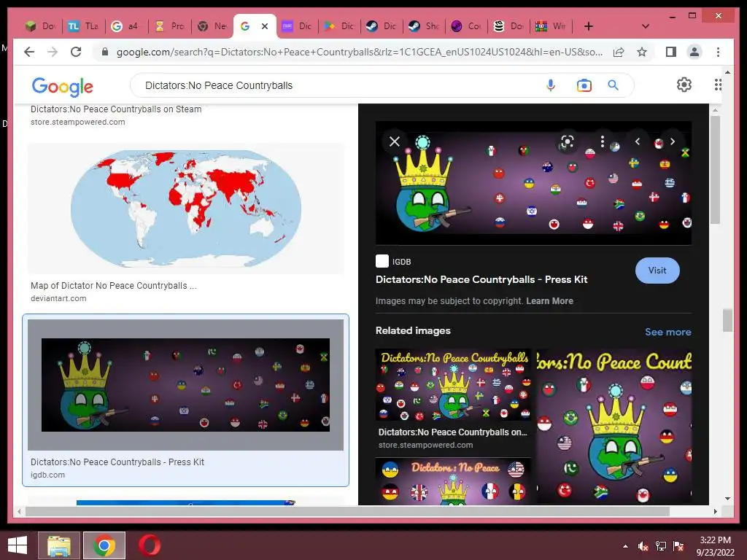This screenshot has height=560, width=747.
Task: Open the Learn More copyright link
Action: coord(549,301)
